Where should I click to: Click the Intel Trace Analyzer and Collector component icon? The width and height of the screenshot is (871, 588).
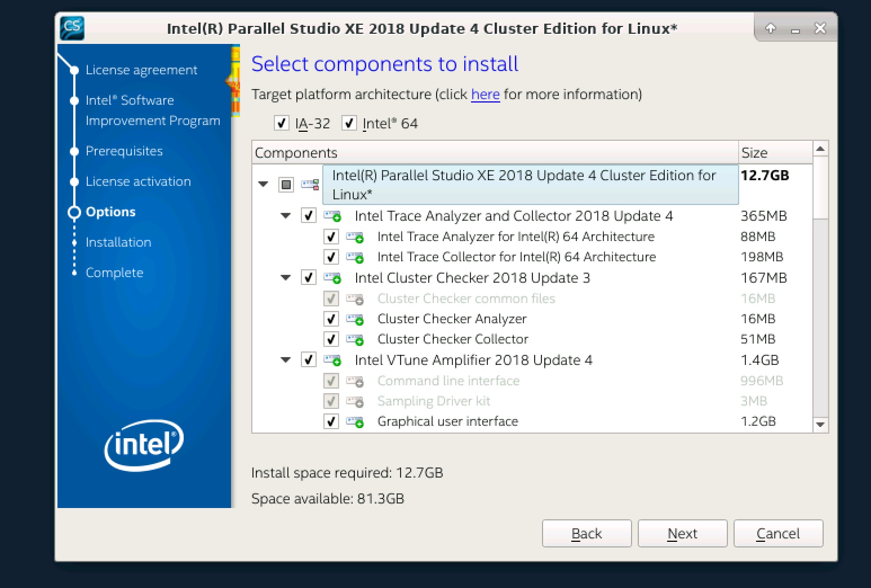332,216
